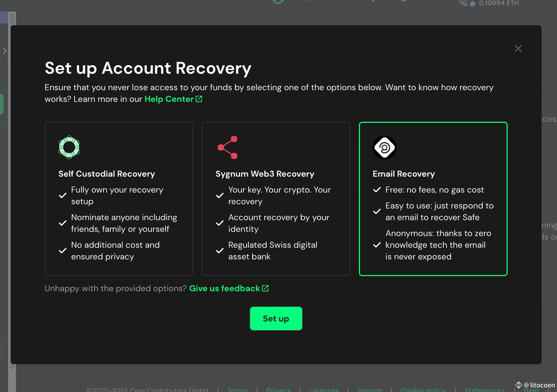Click 'Free: no fees, no gas cost'

point(435,190)
